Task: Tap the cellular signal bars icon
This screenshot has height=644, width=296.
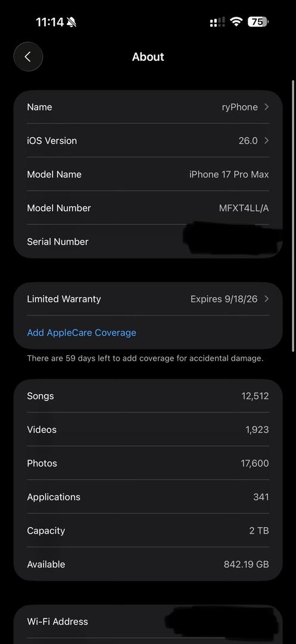Action: click(217, 22)
